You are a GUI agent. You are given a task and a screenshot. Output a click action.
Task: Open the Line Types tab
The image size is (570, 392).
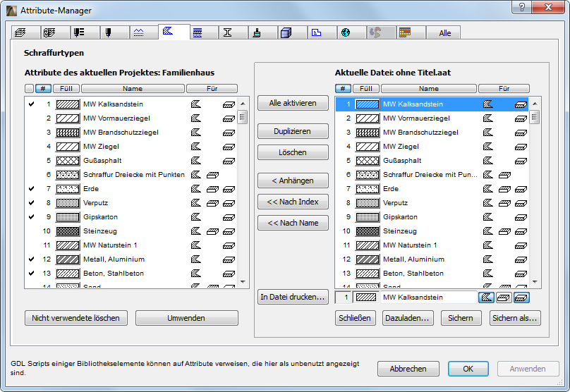pyautogui.click(x=138, y=32)
